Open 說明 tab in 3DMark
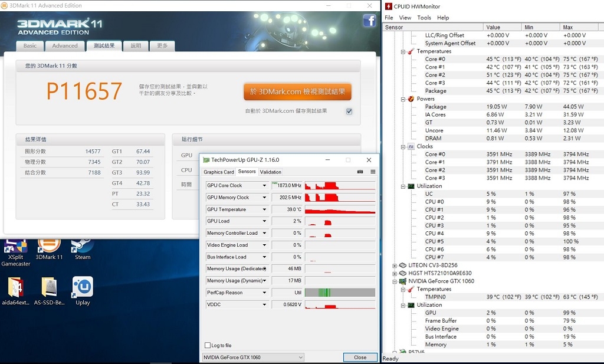This screenshot has height=364, width=604. [x=136, y=46]
